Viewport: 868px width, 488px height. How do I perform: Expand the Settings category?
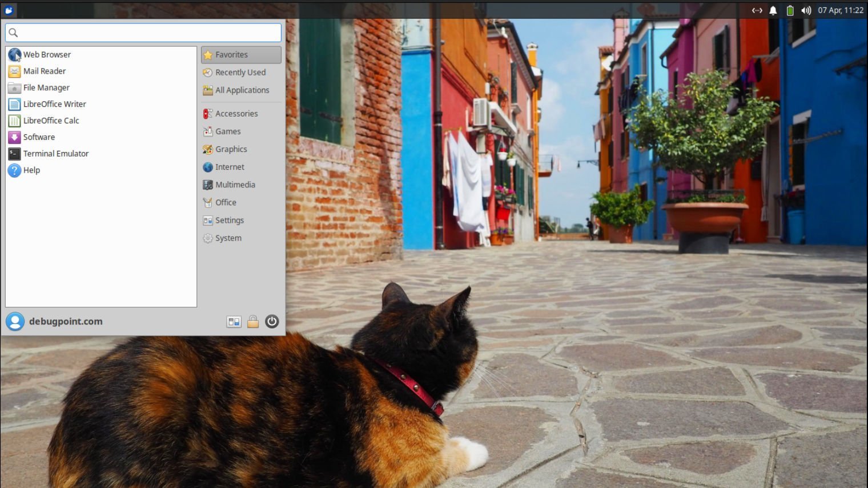229,221
